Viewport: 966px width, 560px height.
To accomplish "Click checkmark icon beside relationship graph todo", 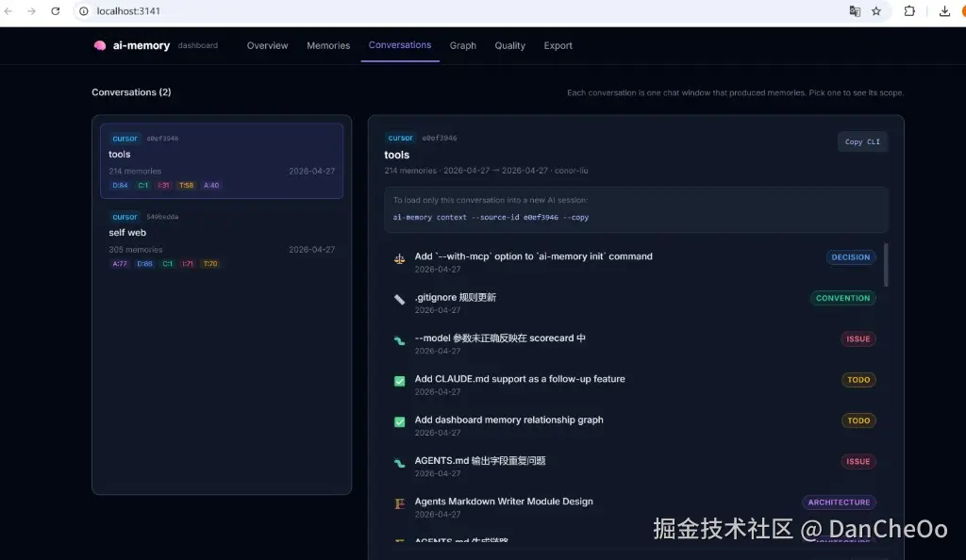I will pyautogui.click(x=399, y=422).
